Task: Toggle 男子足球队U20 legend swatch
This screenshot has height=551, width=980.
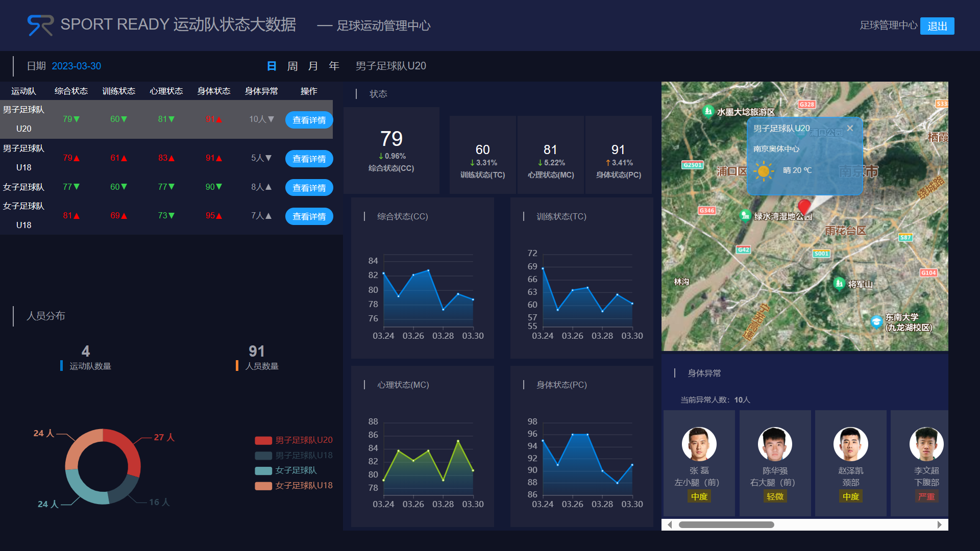Action: 263,440
